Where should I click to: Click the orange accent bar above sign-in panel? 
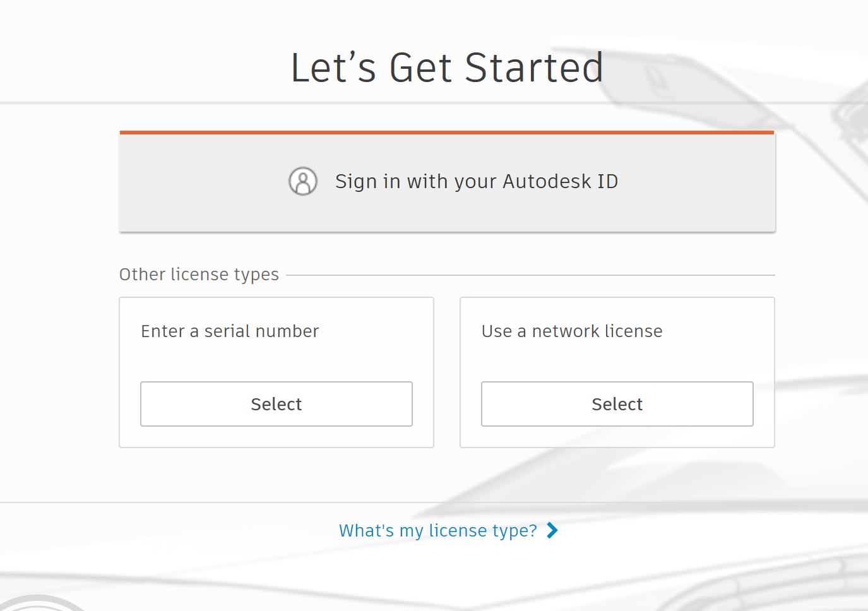click(447, 133)
